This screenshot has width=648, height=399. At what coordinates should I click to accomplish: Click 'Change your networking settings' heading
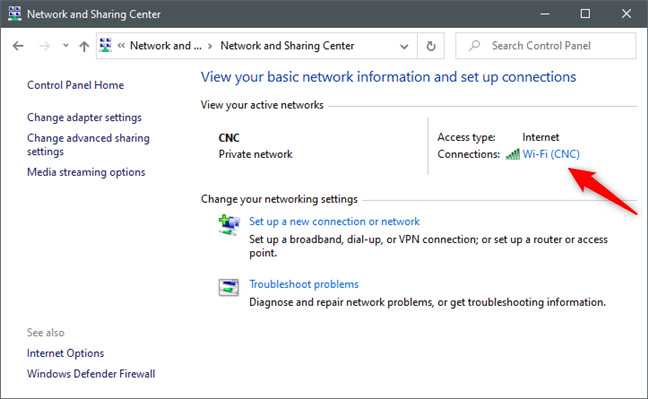(x=279, y=199)
